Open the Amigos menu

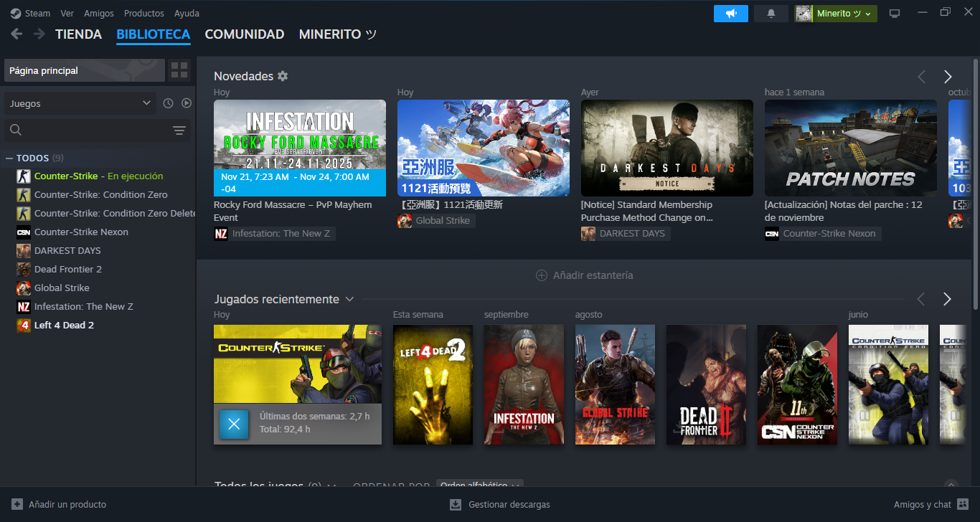pos(98,14)
